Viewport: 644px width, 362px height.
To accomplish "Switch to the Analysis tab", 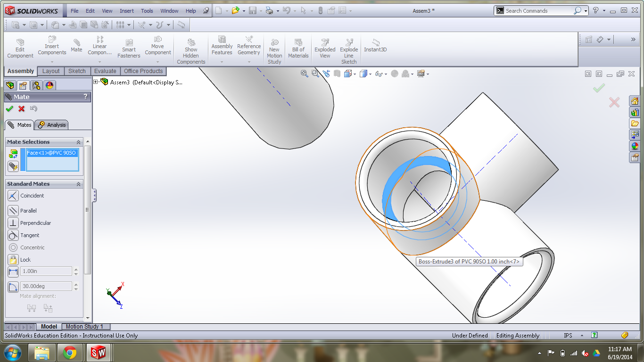I will (52, 125).
